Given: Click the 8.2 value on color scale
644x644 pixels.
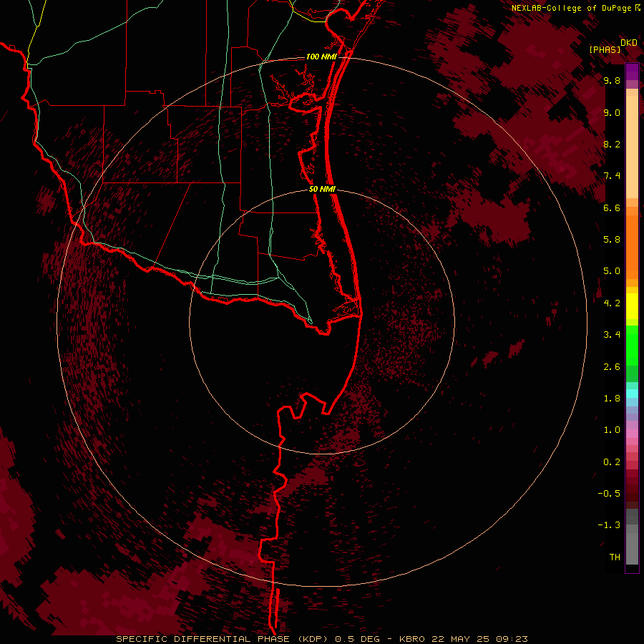Looking at the screenshot, I should [x=612, y=145].
